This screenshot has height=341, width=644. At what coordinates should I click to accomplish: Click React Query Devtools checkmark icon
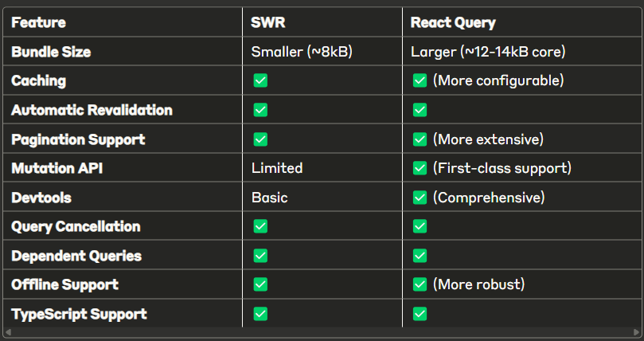[x=420, y=198]
